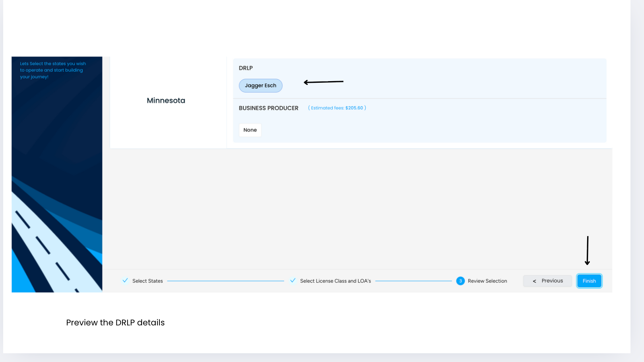Open the Select States step

147,281
